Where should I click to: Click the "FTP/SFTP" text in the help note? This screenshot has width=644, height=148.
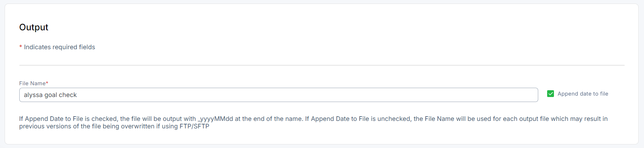click(194, 126)
